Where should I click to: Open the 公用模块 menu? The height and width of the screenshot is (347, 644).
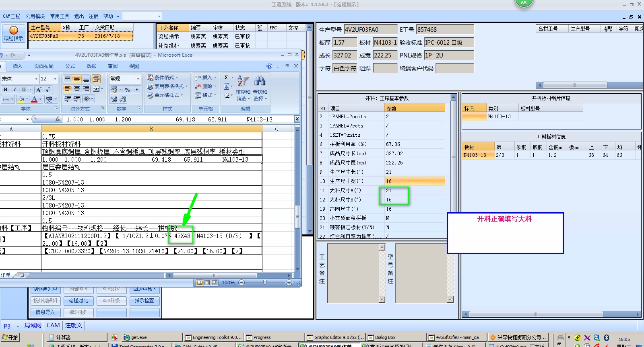(35, 16)
